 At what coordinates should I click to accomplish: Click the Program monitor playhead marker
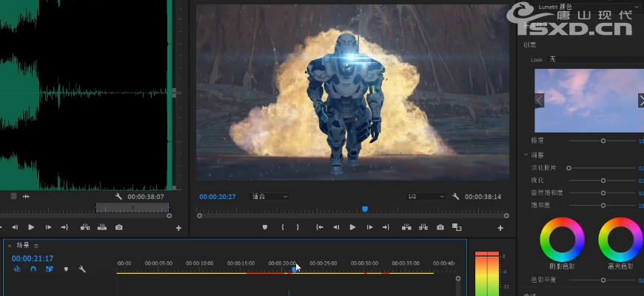click(x=365, y=209)
